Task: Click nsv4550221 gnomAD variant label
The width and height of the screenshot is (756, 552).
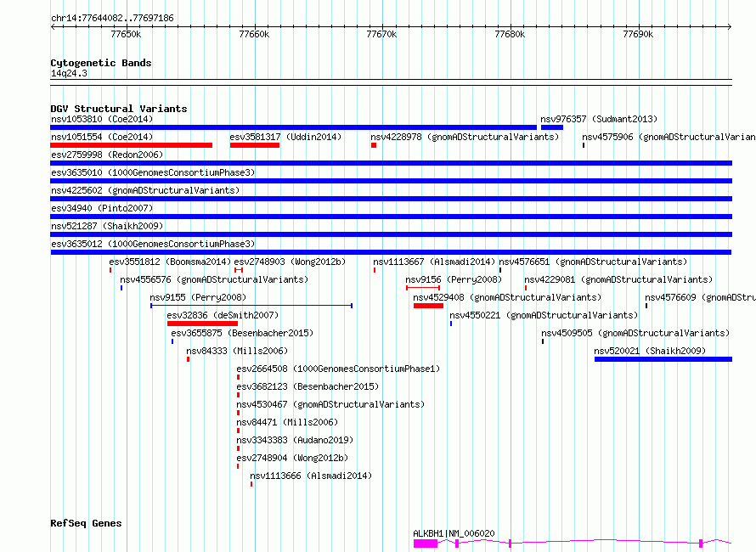Action: [x=544, y=315]
